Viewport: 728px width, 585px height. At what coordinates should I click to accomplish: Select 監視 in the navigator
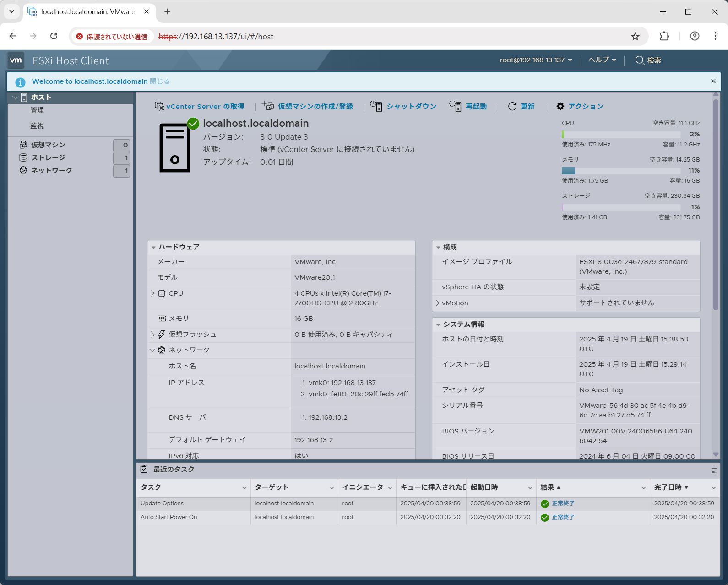(37, 125)
